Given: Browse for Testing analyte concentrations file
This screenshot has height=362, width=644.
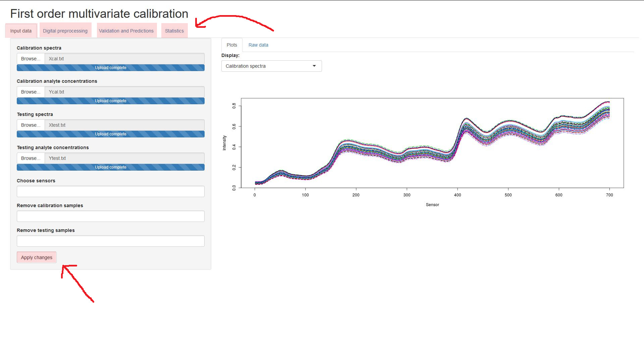Looking at the screenshot, I should click(31, 158).
